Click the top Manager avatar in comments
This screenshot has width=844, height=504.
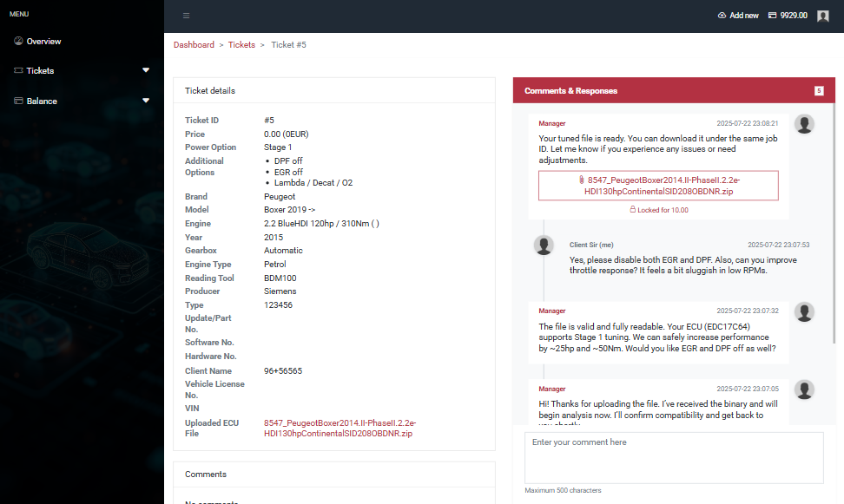805,124
